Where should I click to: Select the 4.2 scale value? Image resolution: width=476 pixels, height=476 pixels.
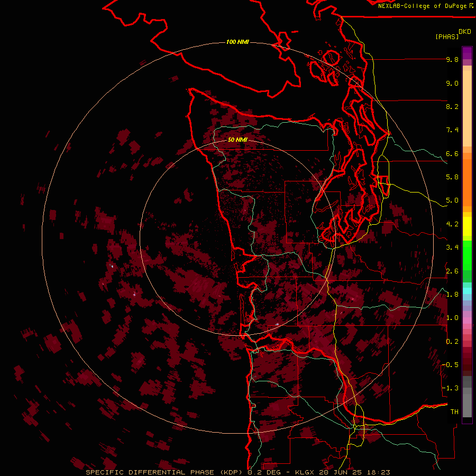click(452, 224)
